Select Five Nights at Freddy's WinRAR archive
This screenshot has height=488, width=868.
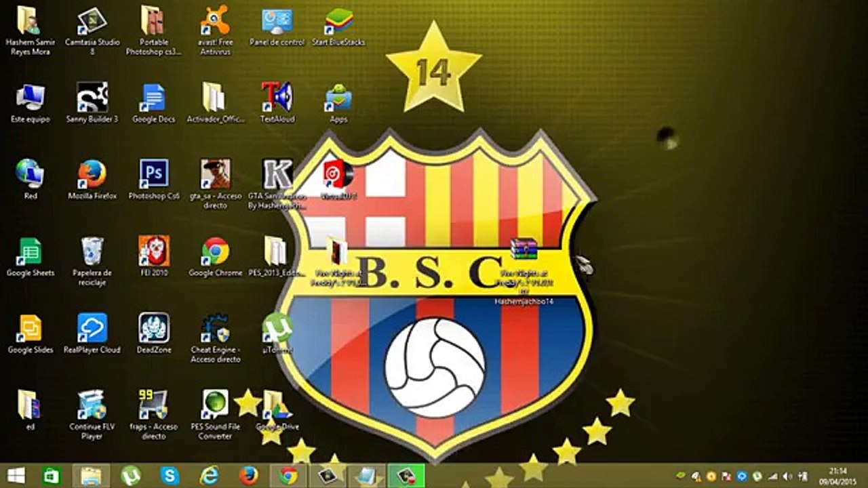524,270
